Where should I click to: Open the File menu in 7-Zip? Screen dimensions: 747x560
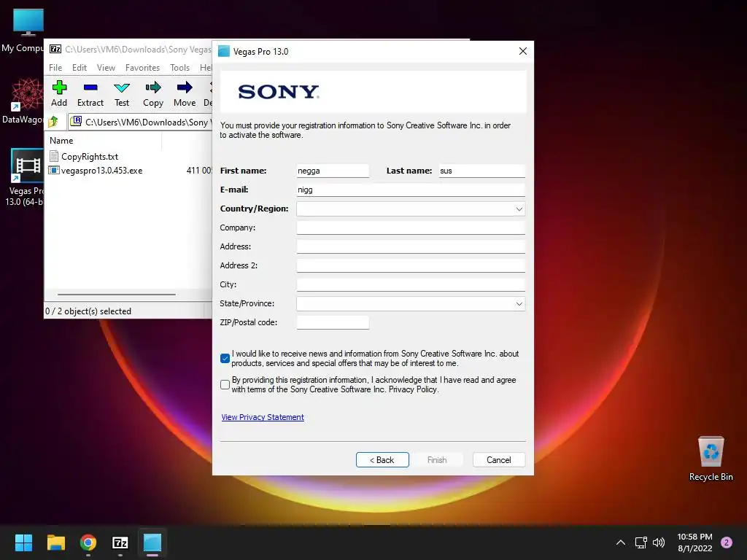(x=55, y=68)
